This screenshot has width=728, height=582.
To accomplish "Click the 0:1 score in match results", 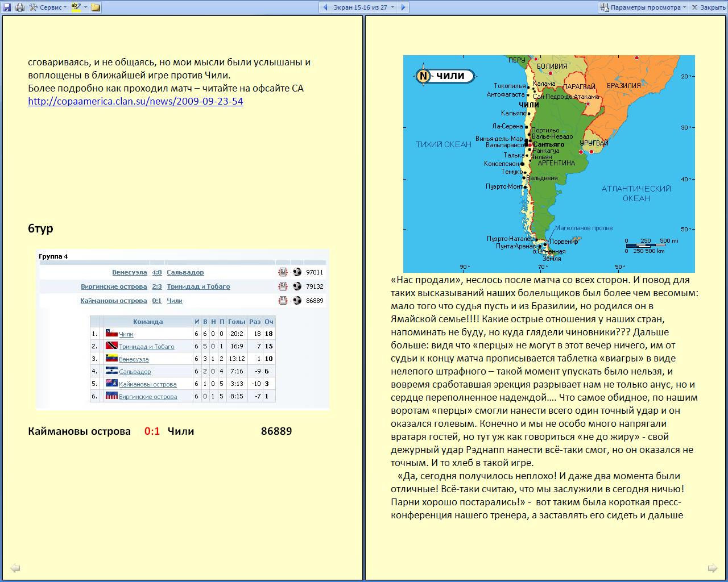I will pyautogui.click(x=157, y=301).
